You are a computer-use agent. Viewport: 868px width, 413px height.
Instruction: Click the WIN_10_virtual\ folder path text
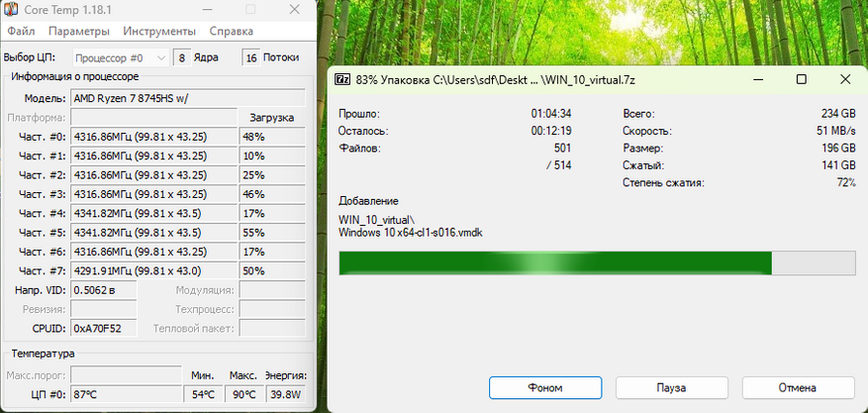[x=376, y=220]
